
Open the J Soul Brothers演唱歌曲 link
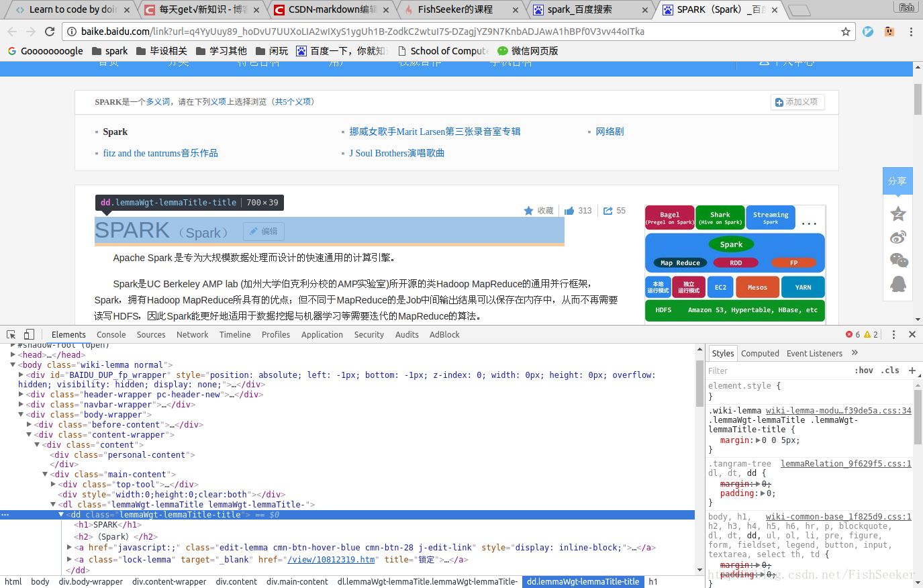(x=397, y=153)
